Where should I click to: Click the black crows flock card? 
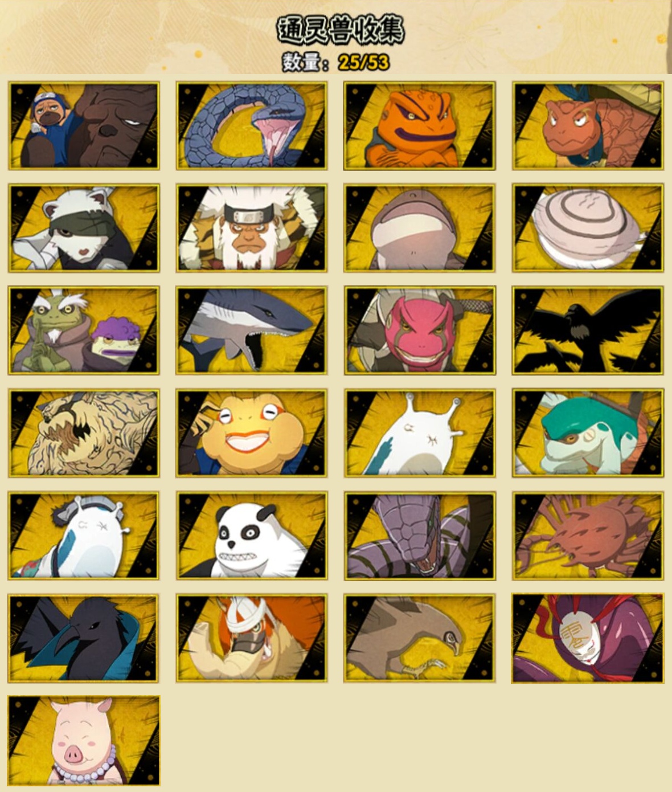coord(588,330)
